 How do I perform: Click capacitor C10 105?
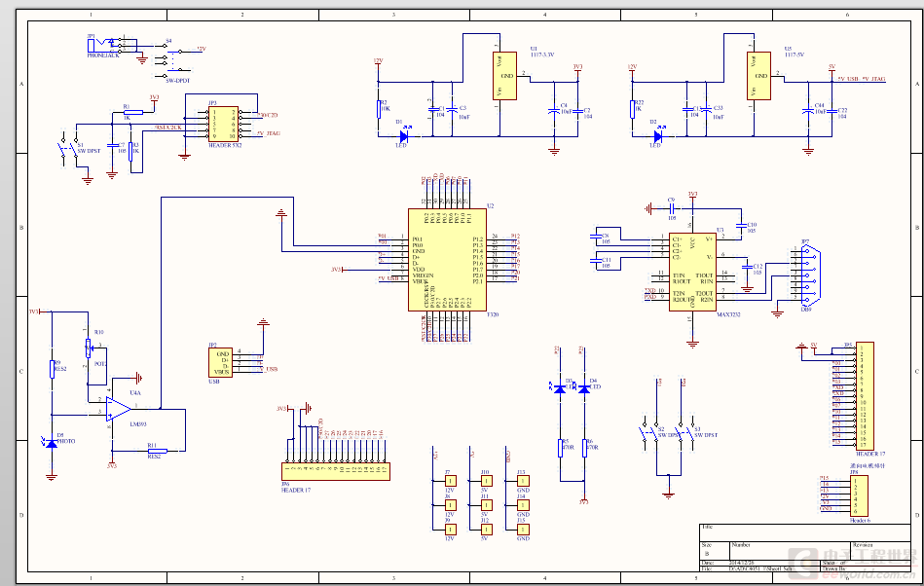(x=741, y=225)
